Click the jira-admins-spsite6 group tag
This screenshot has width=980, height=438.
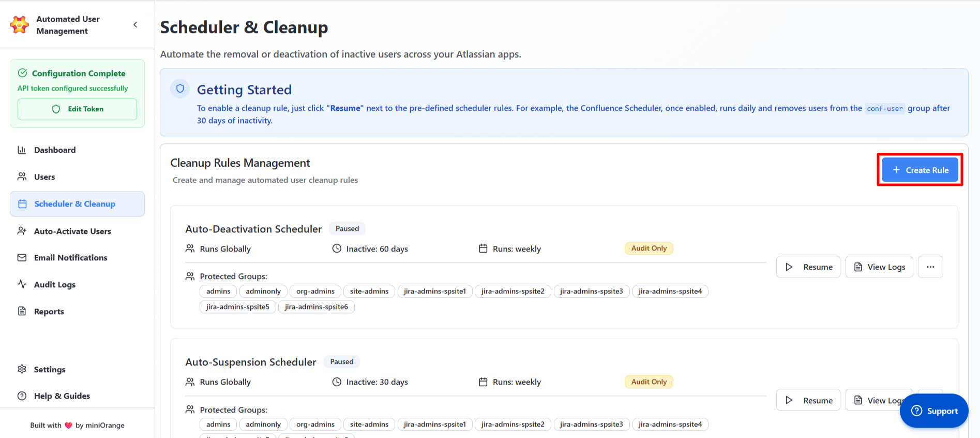point(316,307)
